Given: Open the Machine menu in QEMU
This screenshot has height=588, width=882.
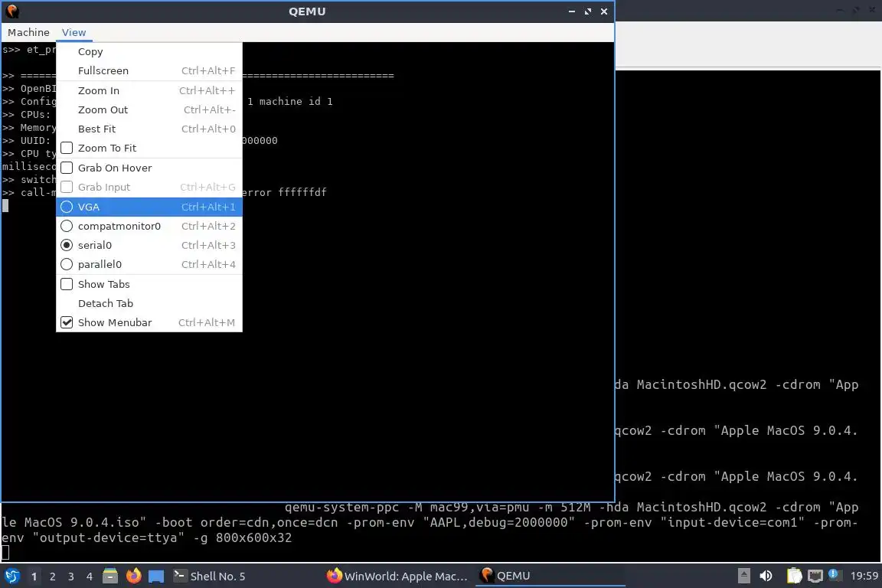Looking at the screenshot, I should pyautogui.click(x=28, y=33).
